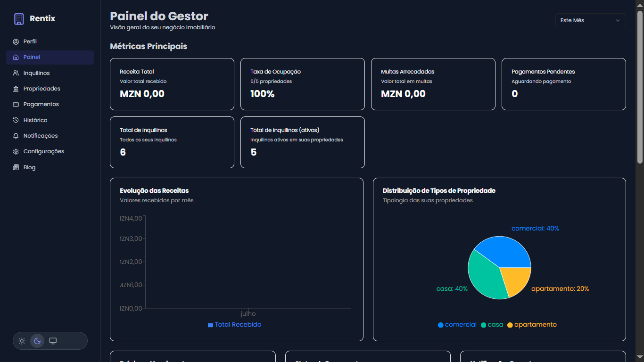The height and width of the screenshot is (362, 644).
Task: Click the chevron arrow in Este Mês selector
Action: (618, 20)
